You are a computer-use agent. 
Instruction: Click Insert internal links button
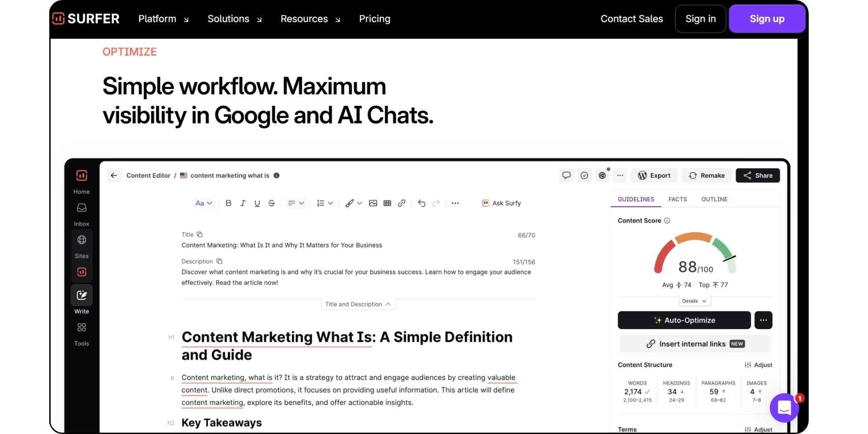695,344
